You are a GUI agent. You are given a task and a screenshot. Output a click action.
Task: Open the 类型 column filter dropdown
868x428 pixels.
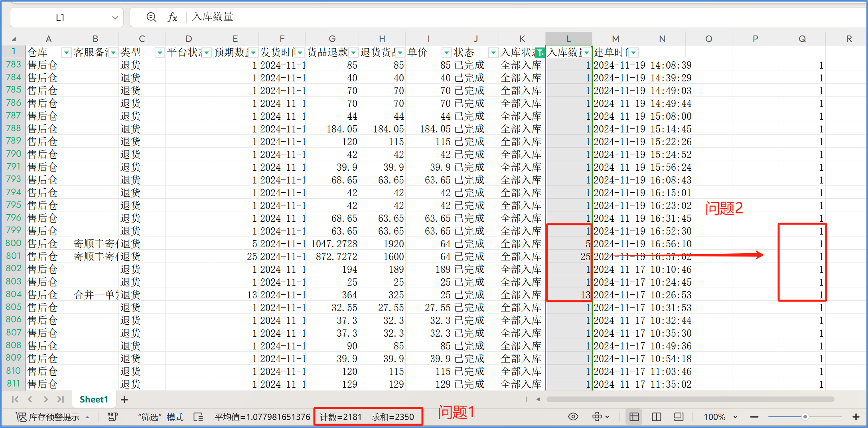[x=160, y=53]
